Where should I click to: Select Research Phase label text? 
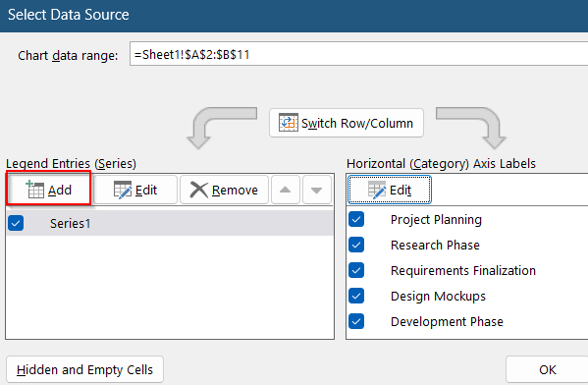pyautogui.click(x=435, y=245)
